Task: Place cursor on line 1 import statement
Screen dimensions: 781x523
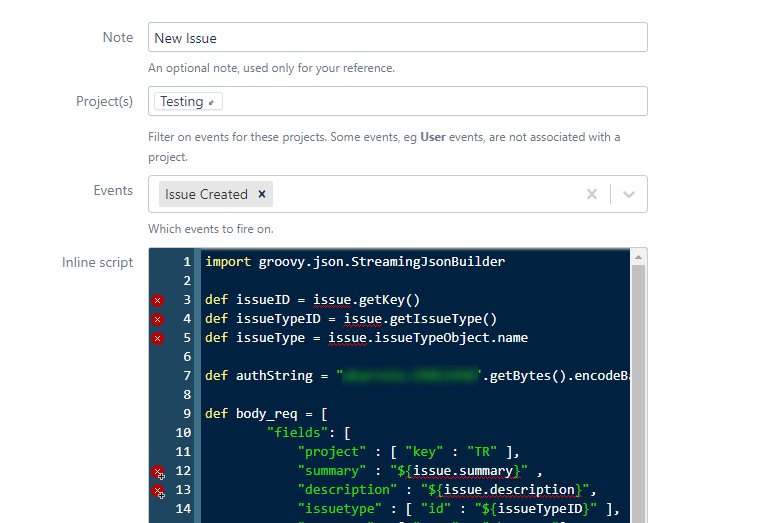Action: point(355,262)
